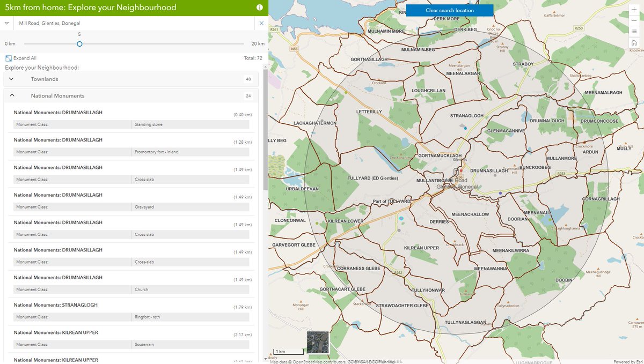Click the DRUMNALOUGH townland label
Screen dimensions: 644x364
point(547,121)
